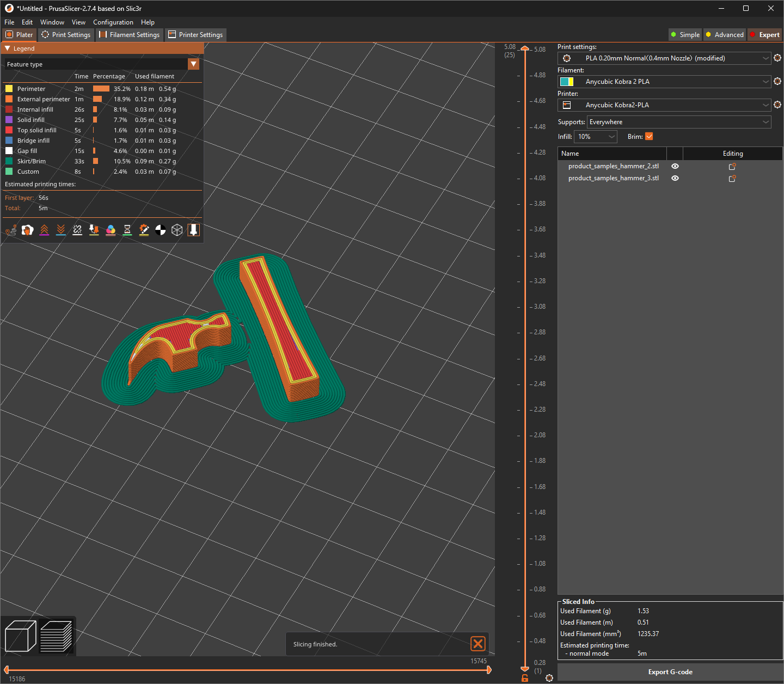Viewport: 784px width, 684px height.
Task: Open the Help menu
Action: [x=148, y=22]
